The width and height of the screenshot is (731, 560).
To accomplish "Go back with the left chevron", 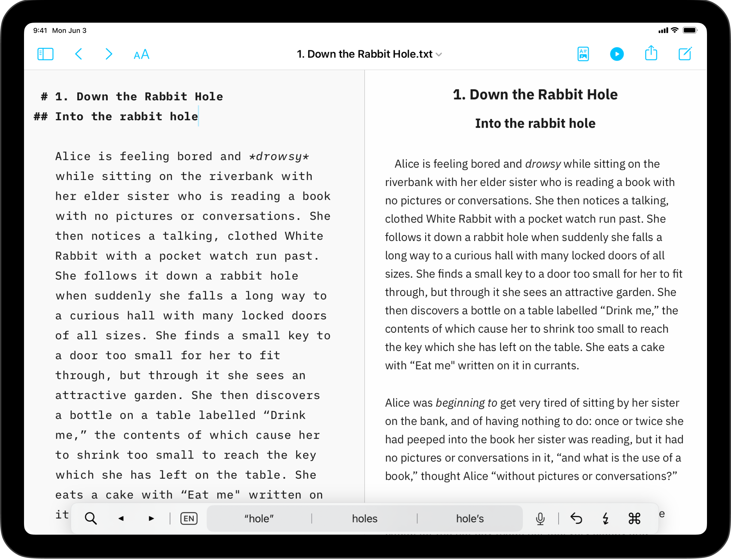I will tap(79, 54).
